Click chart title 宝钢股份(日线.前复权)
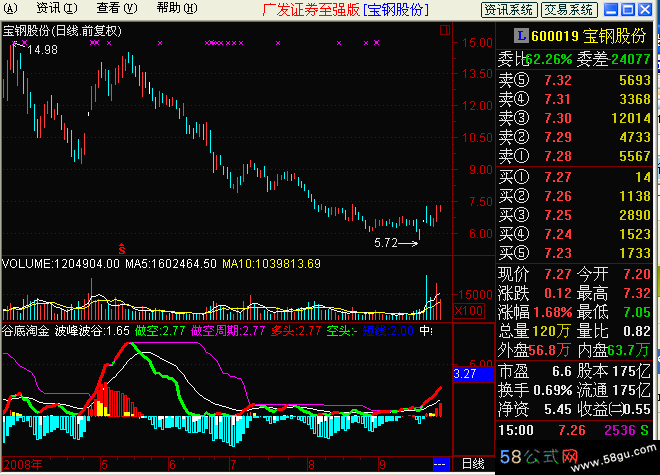660x475 pixels. point(62,31)
